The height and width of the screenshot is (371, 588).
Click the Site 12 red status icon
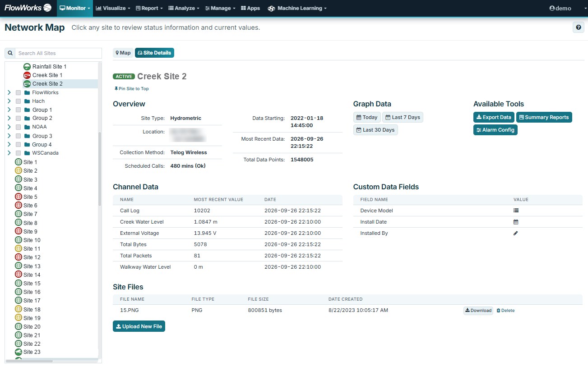pos(19,257)
